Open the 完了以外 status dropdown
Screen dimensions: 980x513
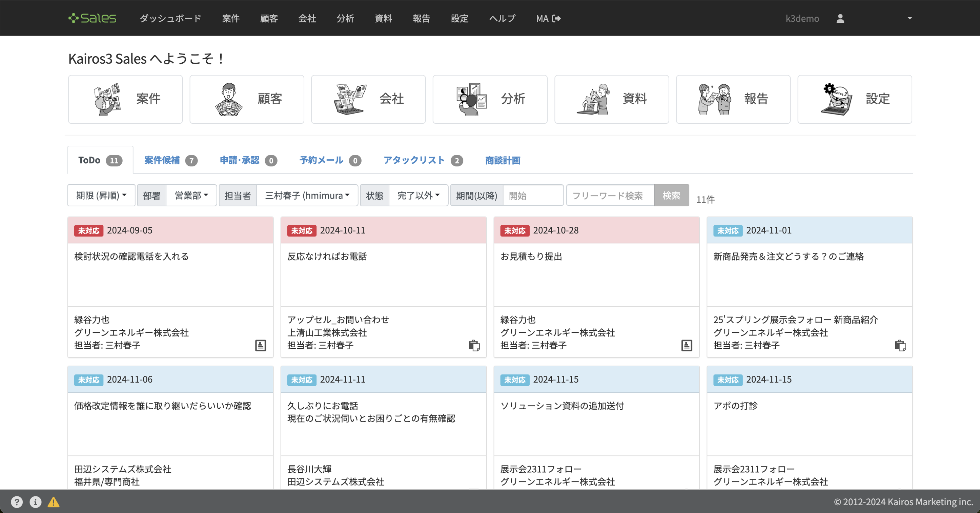418,196
